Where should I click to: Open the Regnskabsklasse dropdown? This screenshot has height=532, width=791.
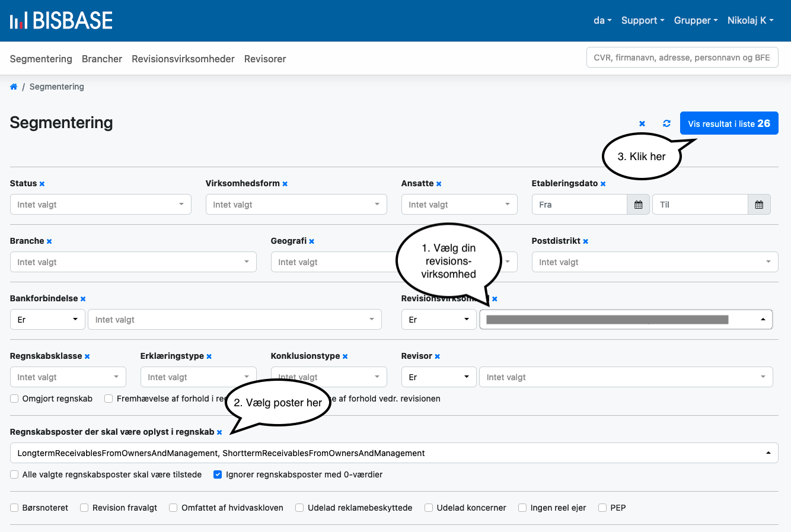tap(68, 377)
